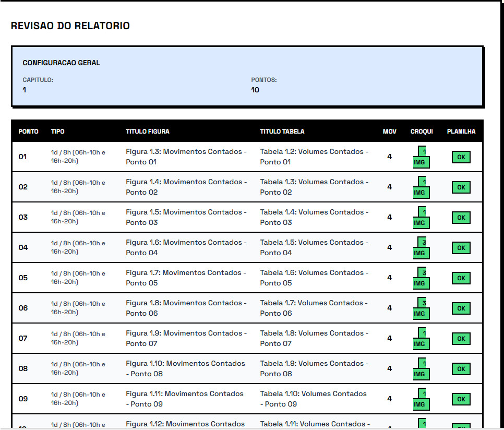Image resolution: width=504 pixels, height=430 pixels.
Task: Click the OK planilha badge in row 08
Action: (461, 369)
